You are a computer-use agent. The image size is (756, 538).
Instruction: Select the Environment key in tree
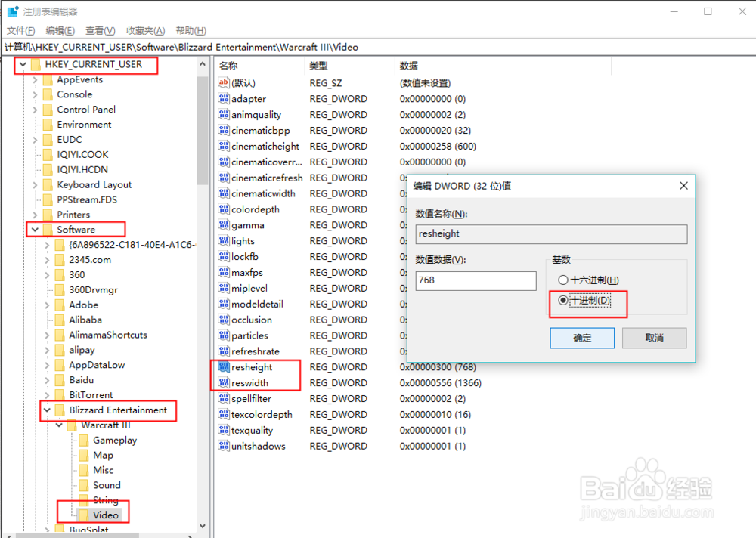[84, 125]
